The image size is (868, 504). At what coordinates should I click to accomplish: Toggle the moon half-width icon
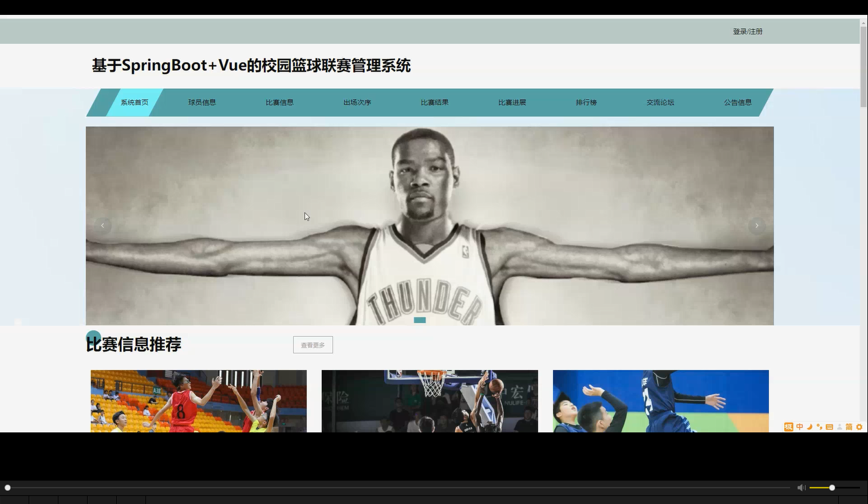[810, 427]
